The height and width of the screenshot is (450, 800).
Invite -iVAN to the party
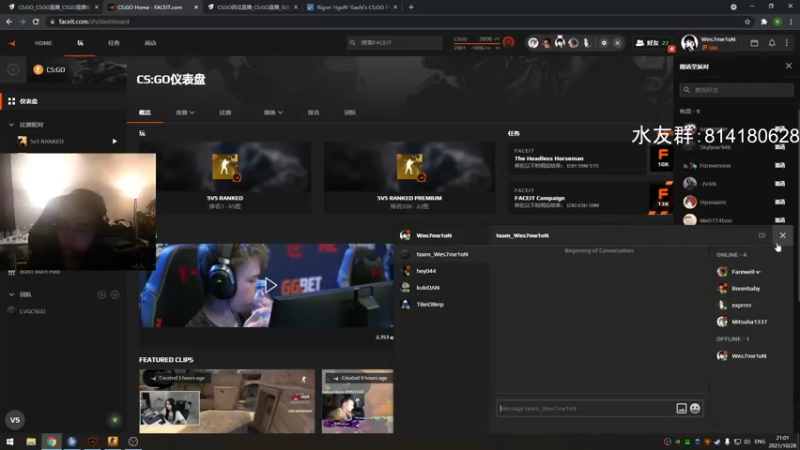click(x=780, y=184)
